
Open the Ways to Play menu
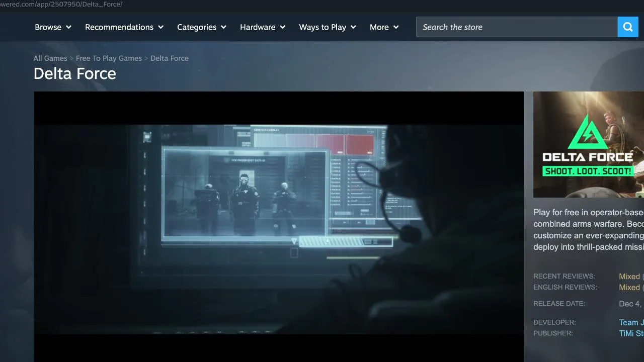[x=328, y=27]
